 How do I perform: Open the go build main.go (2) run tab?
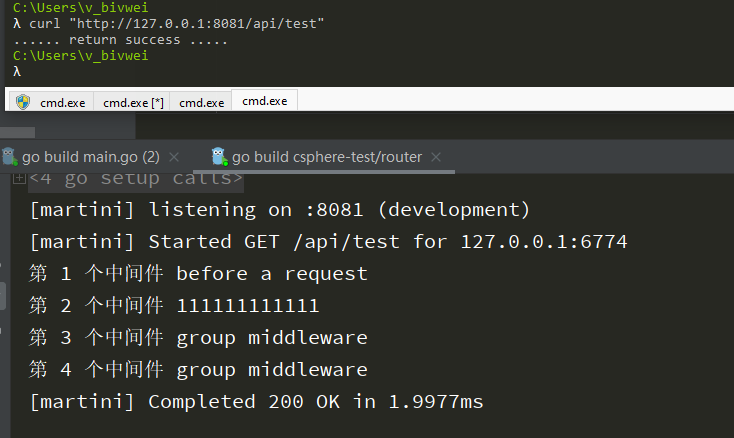[x=90, y=157]
